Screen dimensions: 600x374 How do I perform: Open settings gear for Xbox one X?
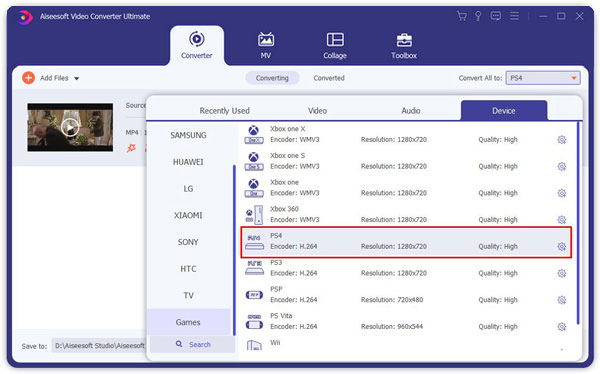(x=561, y=140)
